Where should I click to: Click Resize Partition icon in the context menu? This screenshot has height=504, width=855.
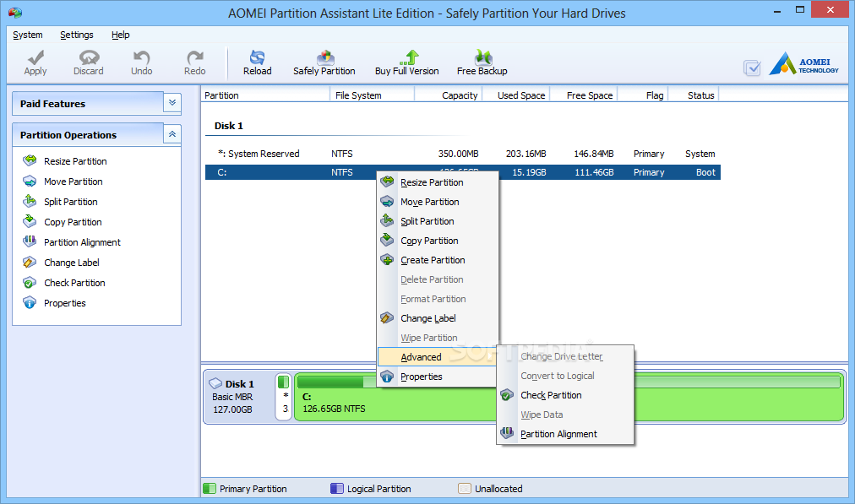click(x=387, y=182)
